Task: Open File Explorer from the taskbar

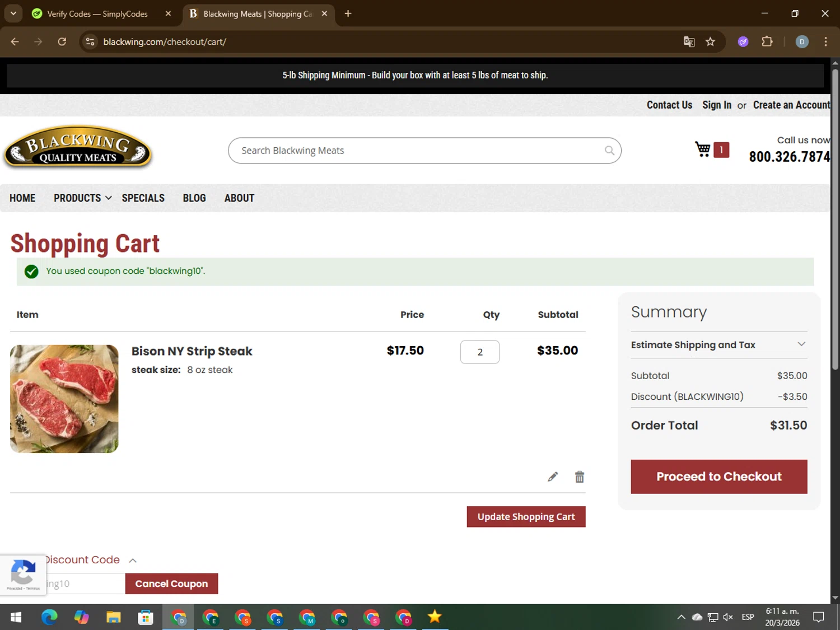Action: pos(114,617)
